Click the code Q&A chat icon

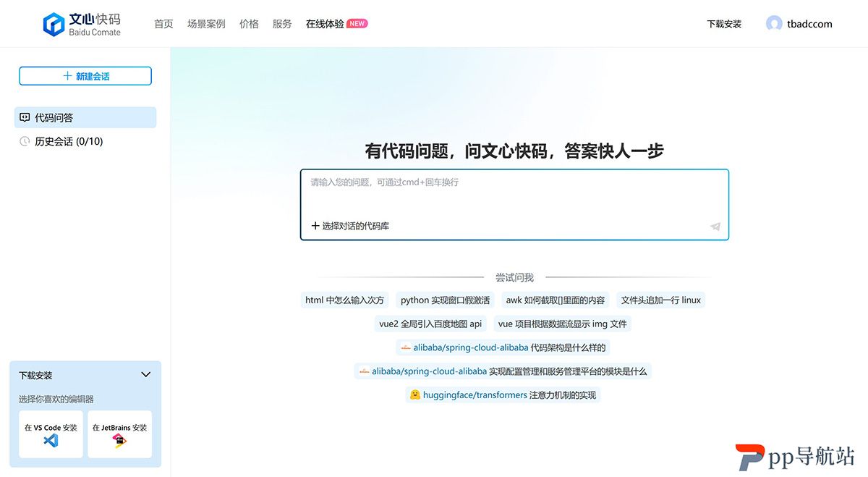coord(25,117)
